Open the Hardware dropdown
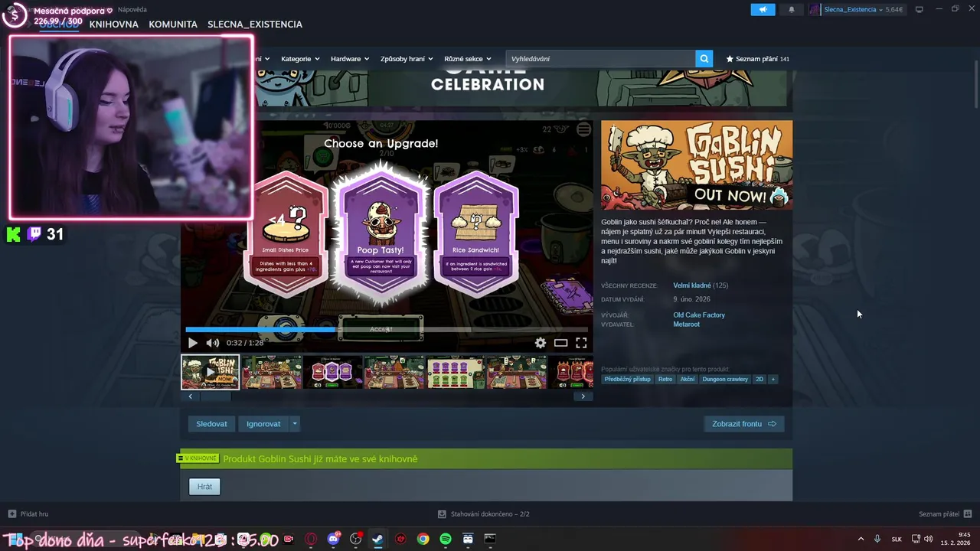This screenshot has height=551, width=980. [350, 58]
